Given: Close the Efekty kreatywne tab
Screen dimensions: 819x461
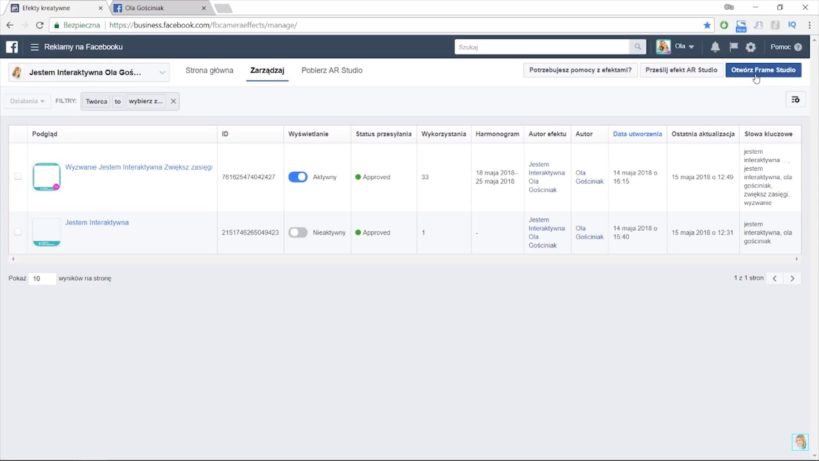Looking at the screenshot, I should click(x=100, y=8).
